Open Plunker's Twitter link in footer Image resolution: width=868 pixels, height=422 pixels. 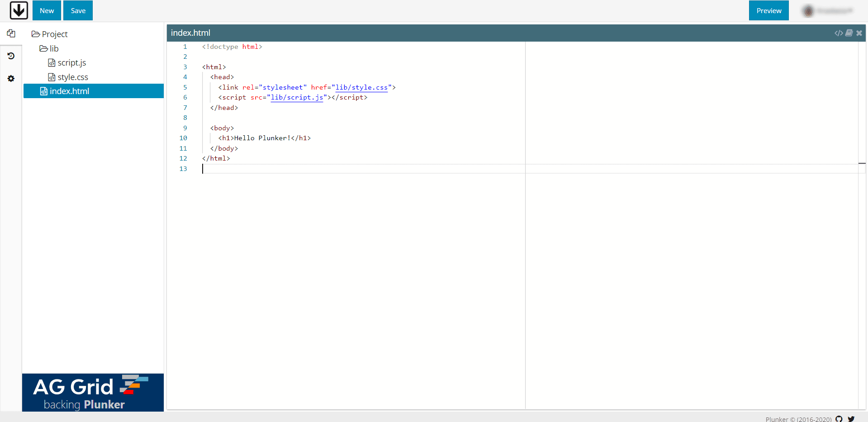pos(851,419)
